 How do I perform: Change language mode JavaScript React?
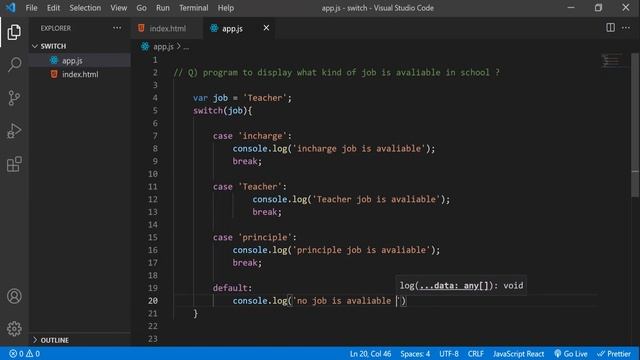[518, 353]
